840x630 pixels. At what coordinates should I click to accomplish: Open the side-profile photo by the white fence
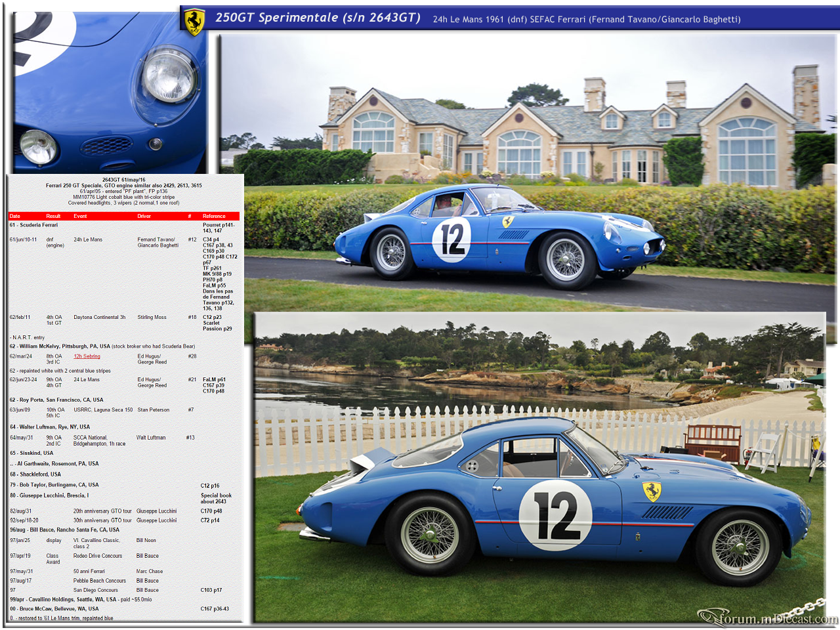pyautogui.click(x=539, y=467)
